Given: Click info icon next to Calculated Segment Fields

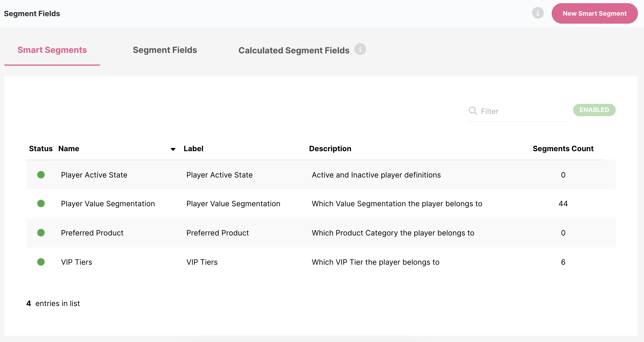Looking at the screenshot, I should (360, 49).
